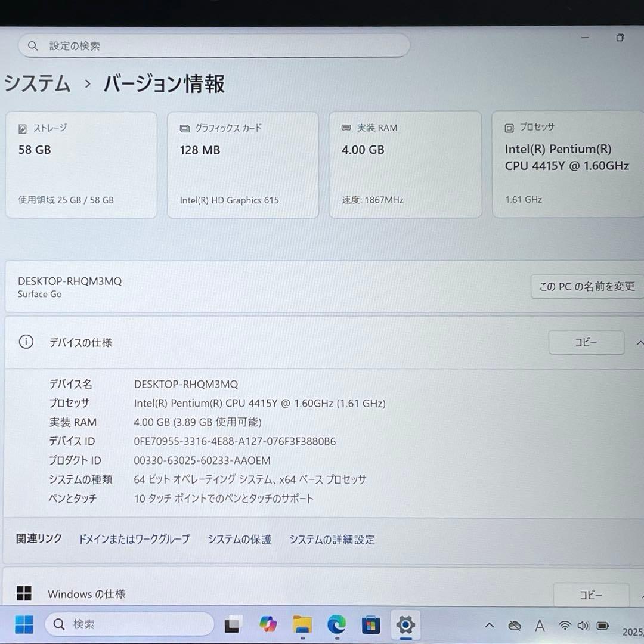Image resolution: width=644 pixels, height=644 pixels.
Task: Click the info icon beside デバイスの仕様
Action: (x=26, y=342)
